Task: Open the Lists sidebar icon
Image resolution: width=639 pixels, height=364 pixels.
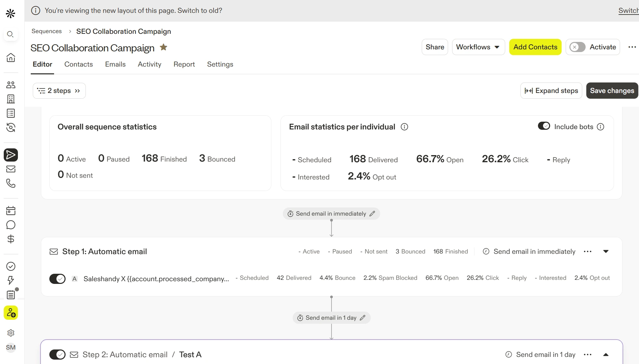Action: click(x=11, y=113)
